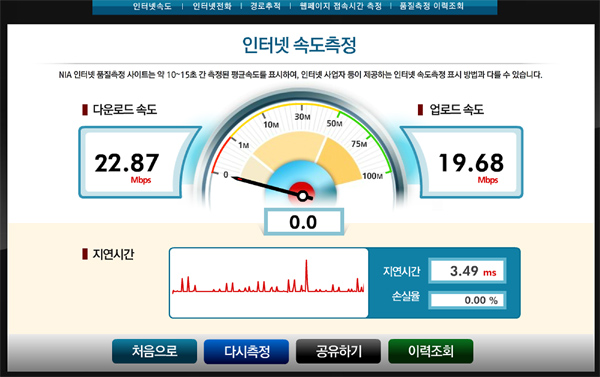The width and height of the screenshot is (600, 377).
Task: Click the red marker beside 업로드 속도
Action: pyautogui.click(x=420, y=110)
